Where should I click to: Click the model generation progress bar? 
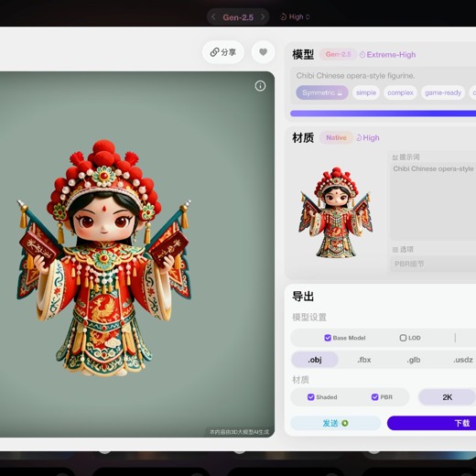pos(383,114)
